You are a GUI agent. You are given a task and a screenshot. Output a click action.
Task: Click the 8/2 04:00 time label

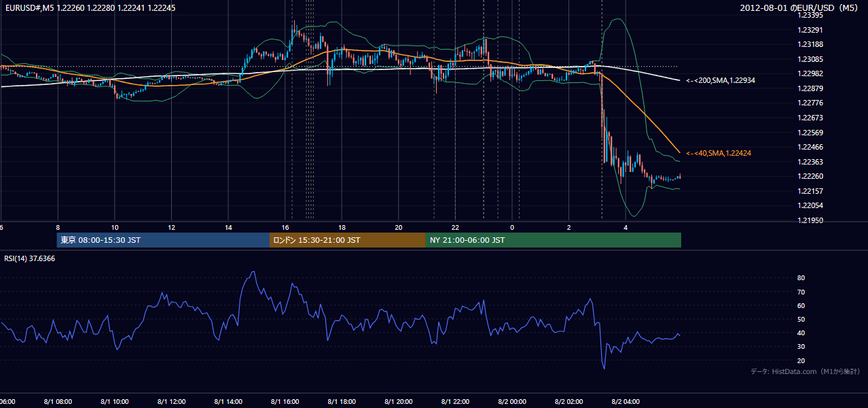626,402
